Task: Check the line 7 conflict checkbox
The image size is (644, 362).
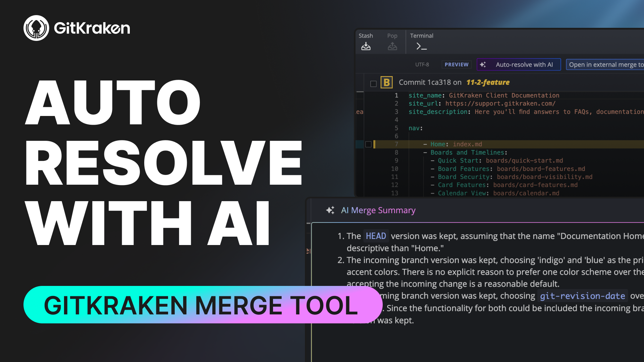Action: point(368,144)
